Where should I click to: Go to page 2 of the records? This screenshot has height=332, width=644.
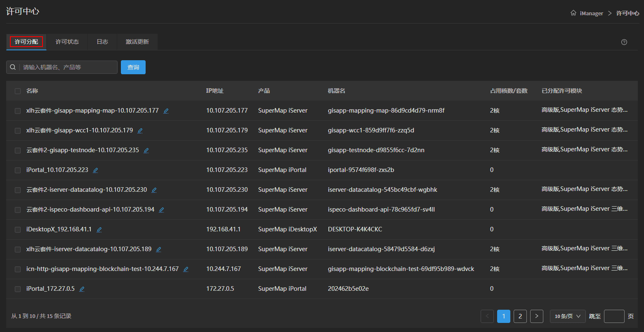[x=520, y=316]
